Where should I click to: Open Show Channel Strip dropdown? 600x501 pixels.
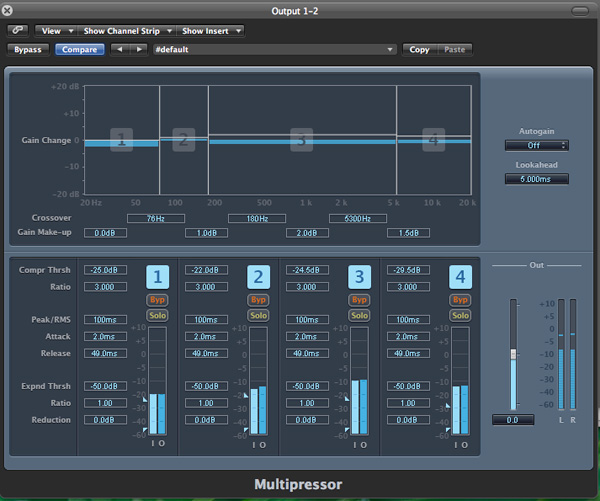point(127,31)
